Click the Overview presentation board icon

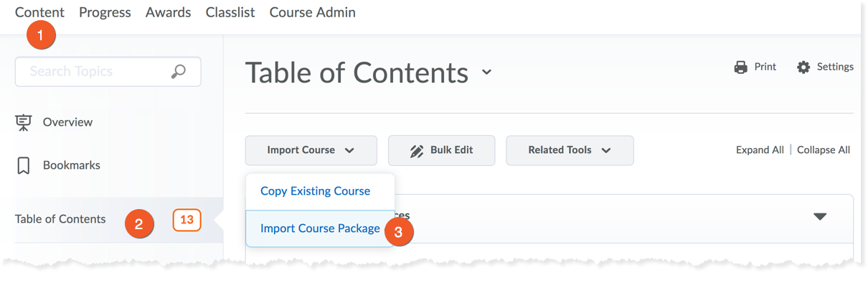24,122
